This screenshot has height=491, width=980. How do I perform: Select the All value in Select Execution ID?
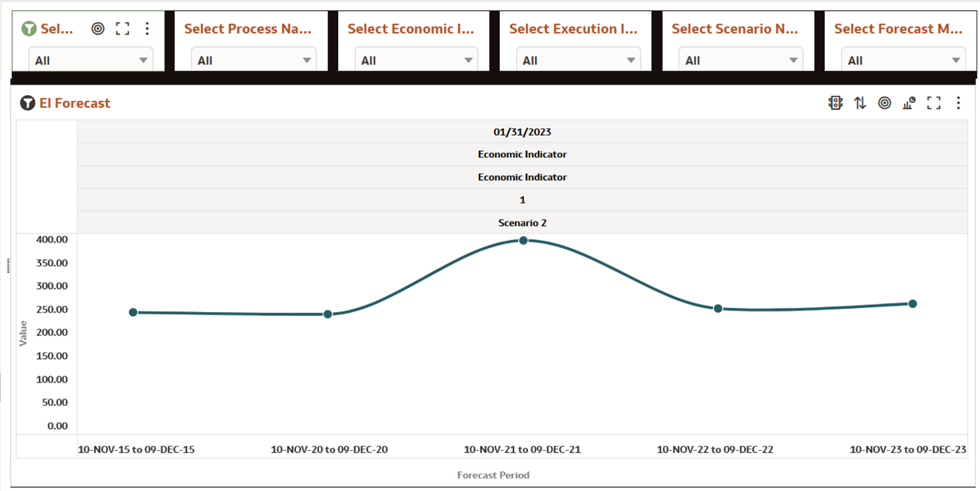(576, 60)
